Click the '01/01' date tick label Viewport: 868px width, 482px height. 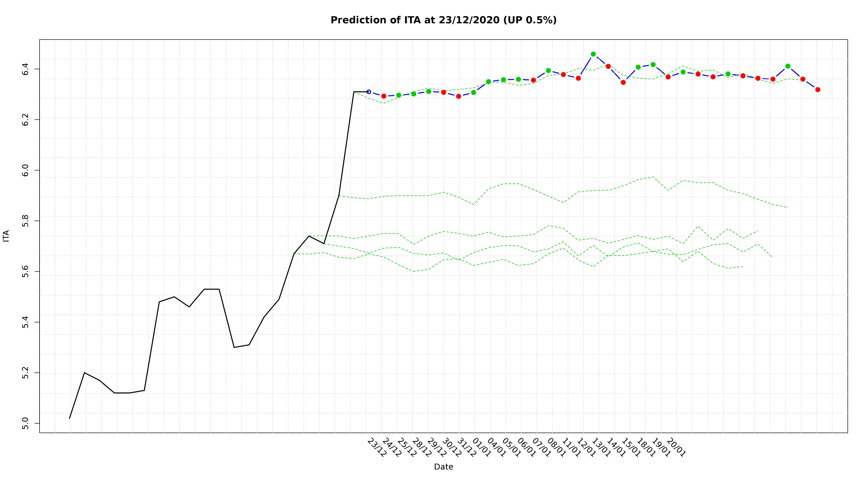(x=482, y=448)
